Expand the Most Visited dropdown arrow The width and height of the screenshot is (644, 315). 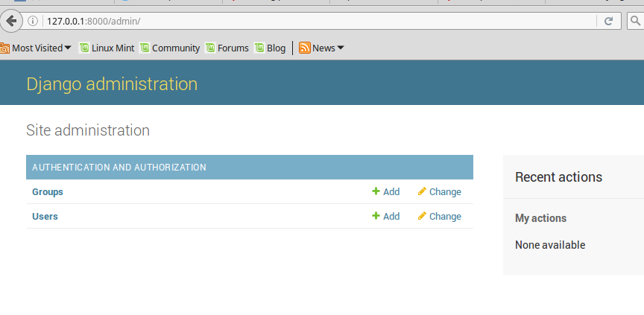(x=68, y=48)
